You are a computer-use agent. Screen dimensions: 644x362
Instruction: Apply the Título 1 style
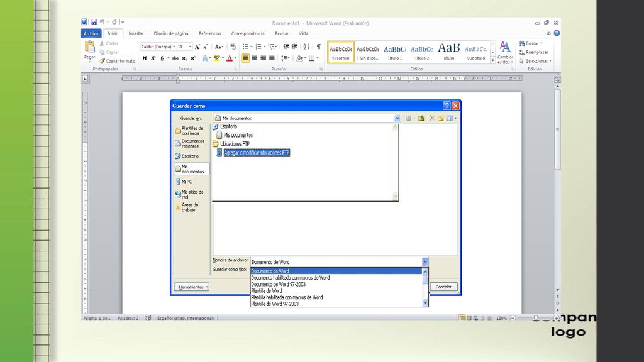click(395, 52)
